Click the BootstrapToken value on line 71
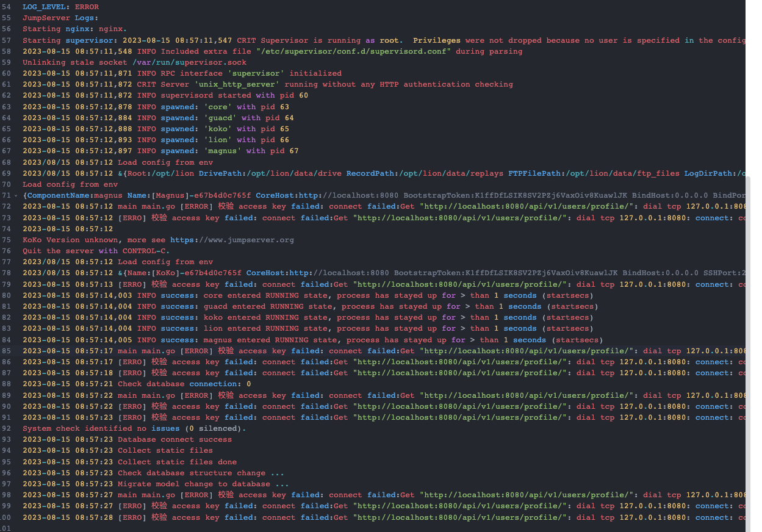The width and height of the screenshot is (762, 532). pos(549,195)
